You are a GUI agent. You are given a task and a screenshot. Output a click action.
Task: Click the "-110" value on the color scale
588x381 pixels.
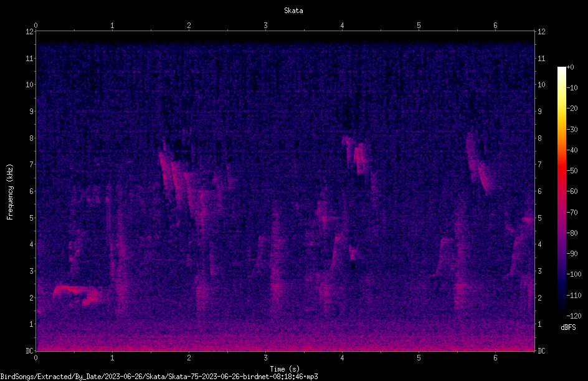click(x=574, y=296)
